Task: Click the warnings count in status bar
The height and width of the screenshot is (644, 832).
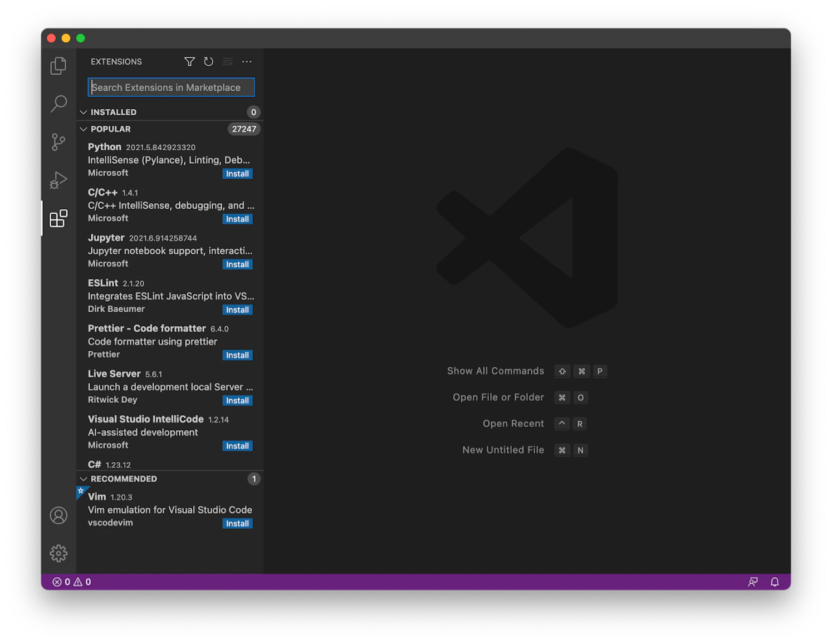Action: point(82,582)
